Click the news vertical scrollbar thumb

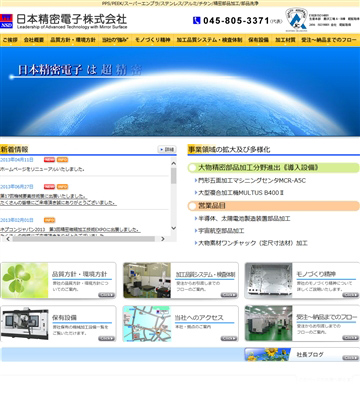click(173, 176)
